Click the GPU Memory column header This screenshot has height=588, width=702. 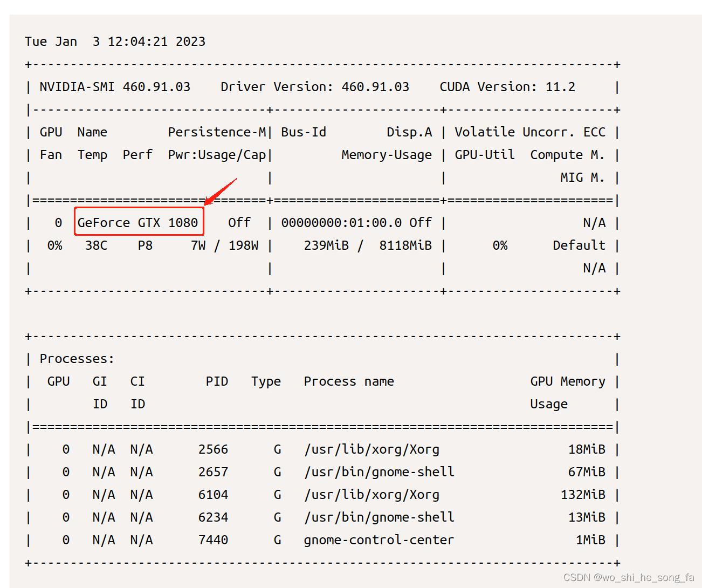point(568,381)
